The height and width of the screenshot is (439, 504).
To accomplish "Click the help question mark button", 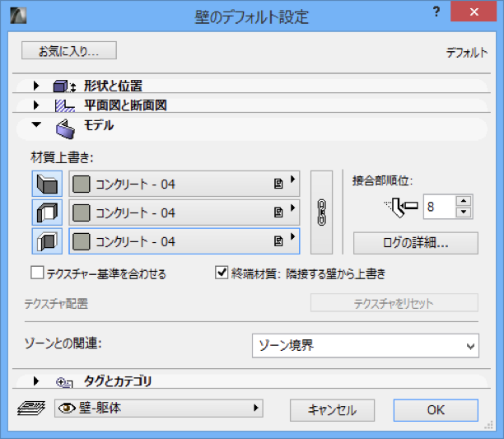I will click(x=436, y=12).
